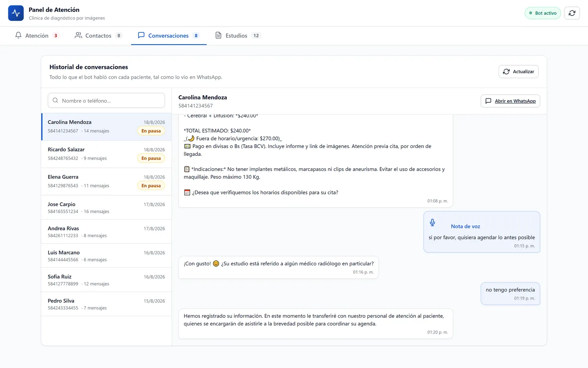This screenshot has height=368, width=588.
Task: Click phone number 584141234567 in chat header
Action: point(195,106)
